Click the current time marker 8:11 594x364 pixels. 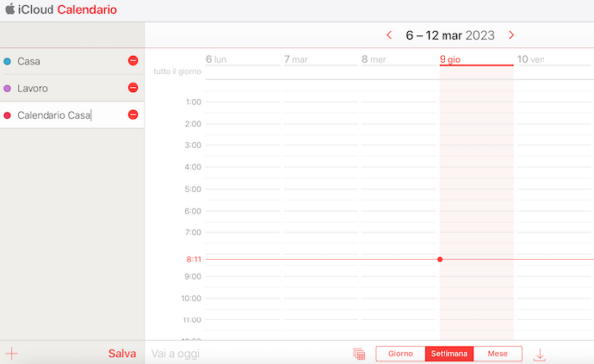tap(194, 259)
